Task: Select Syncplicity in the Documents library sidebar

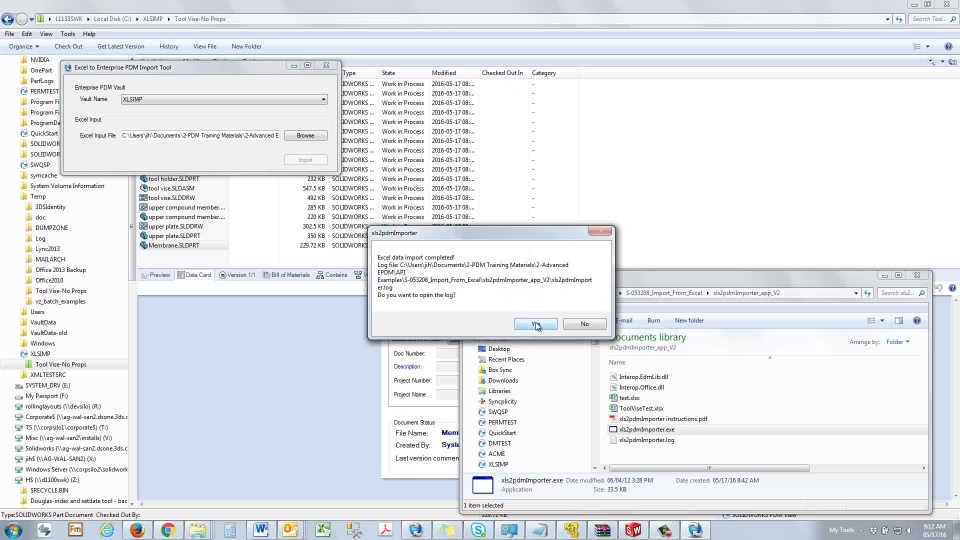Action: (x=502, y=402)
